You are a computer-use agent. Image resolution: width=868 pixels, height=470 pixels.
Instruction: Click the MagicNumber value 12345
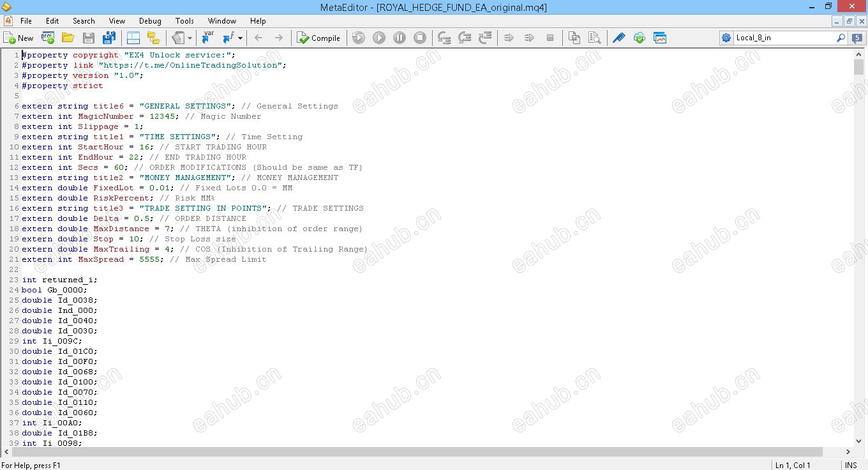click(x=162, y=116)
